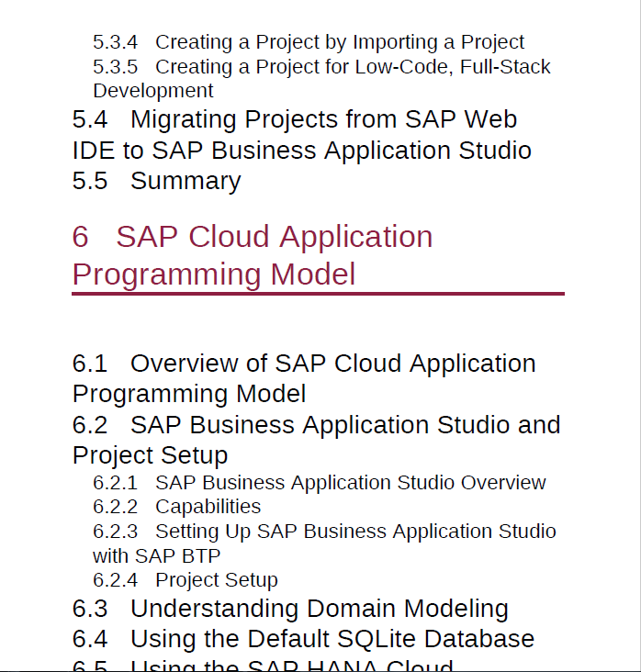Image resolution: width=641 pixels, height=672 pixels.
Task: Open section 5.3.4 Creating a Project by Importing
Action: click(309, 42)
